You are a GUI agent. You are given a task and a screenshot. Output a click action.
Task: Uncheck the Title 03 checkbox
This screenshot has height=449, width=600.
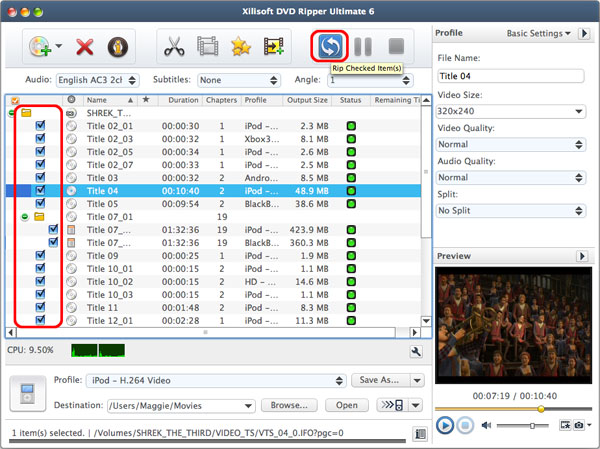[x=40, y=178]
